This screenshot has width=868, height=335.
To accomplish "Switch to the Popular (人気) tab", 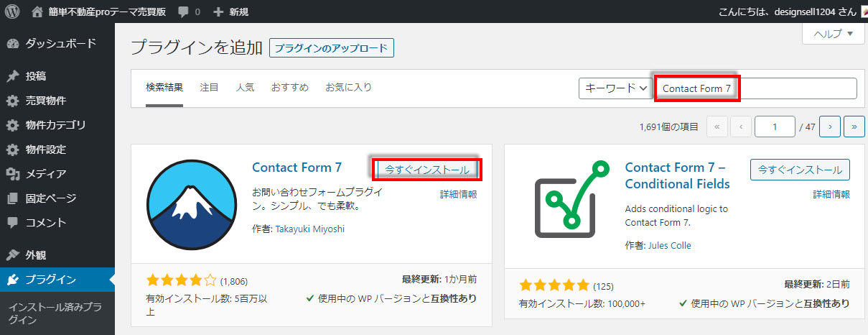I will (x=245, y=88).
